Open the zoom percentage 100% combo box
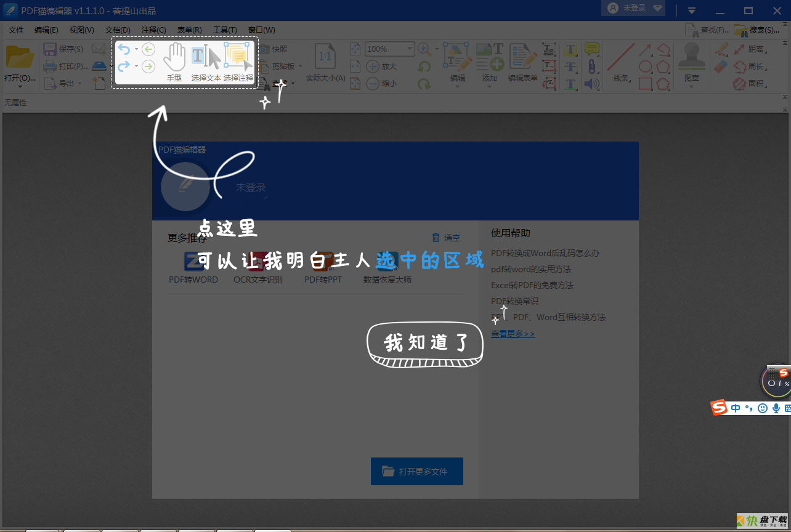Image resolution: width=791 pixels, height=532 pixels. point(390,49)
